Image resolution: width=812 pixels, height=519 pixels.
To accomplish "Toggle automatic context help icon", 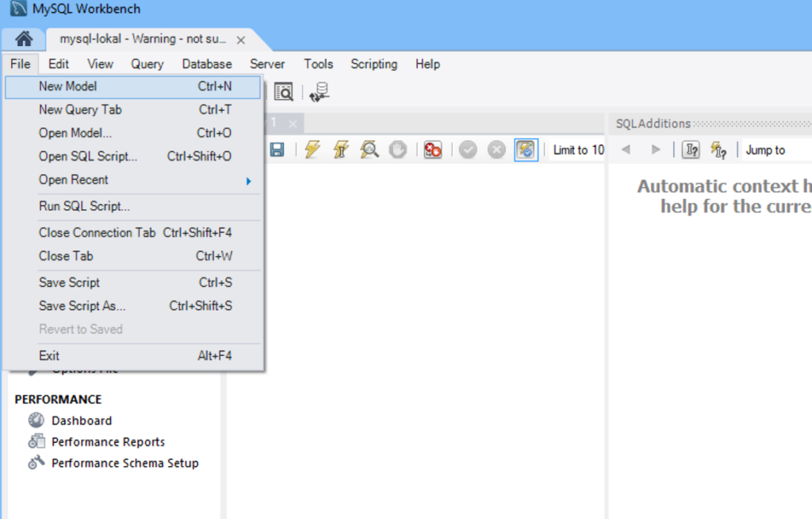I will pyautogui.click(x=718, y=150).
